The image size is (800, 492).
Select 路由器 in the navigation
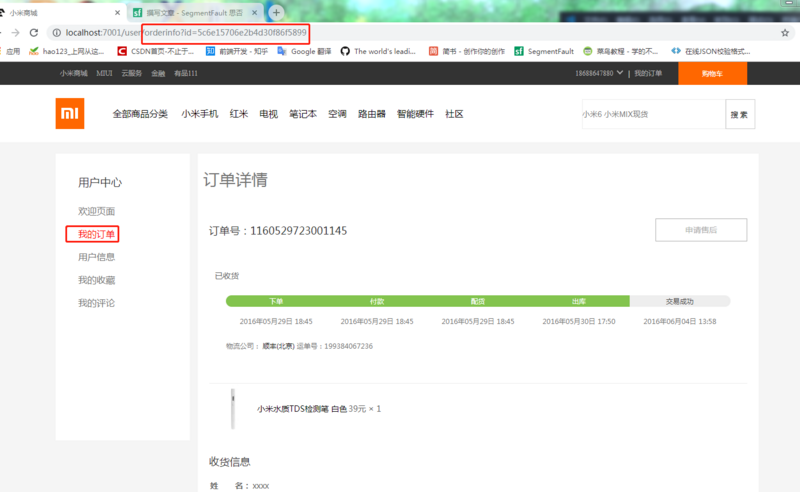click(x=372, y=114)
